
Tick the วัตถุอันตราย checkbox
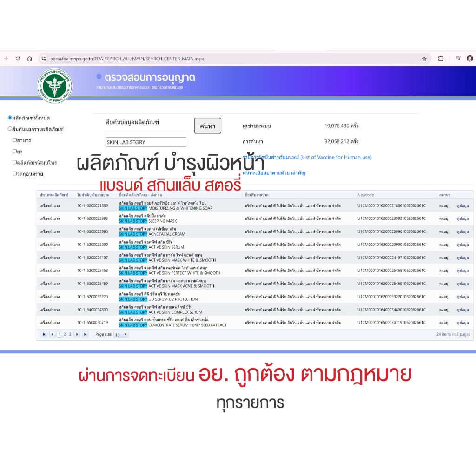tap(14, 173)
